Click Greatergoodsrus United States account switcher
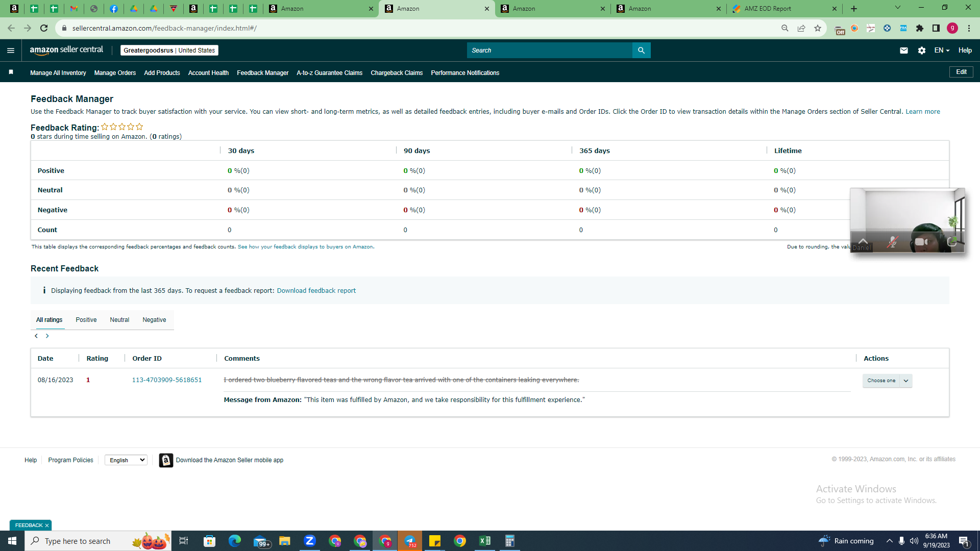This screenshot has height=551, width=980. coord(169,51)
